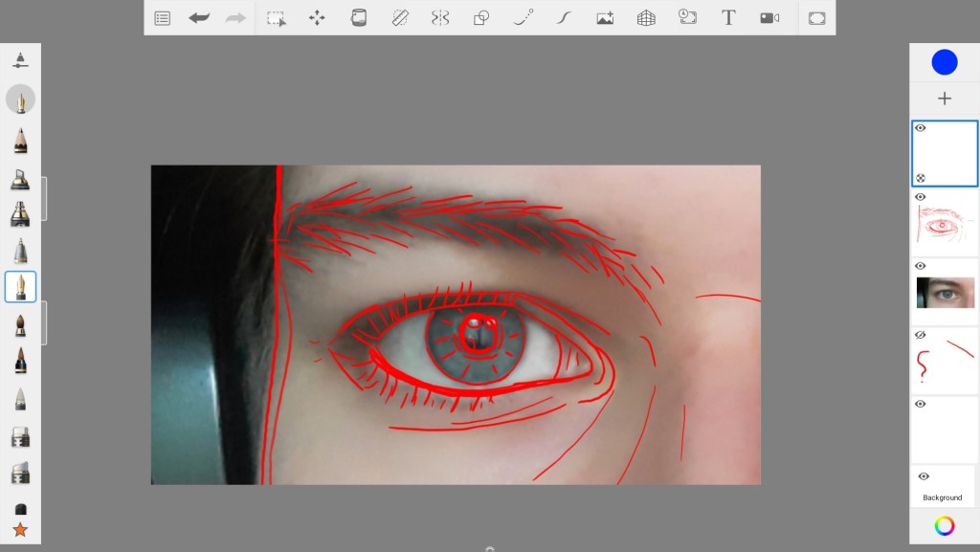
Task: Undo the last stroke
Action: coord(199,18)
